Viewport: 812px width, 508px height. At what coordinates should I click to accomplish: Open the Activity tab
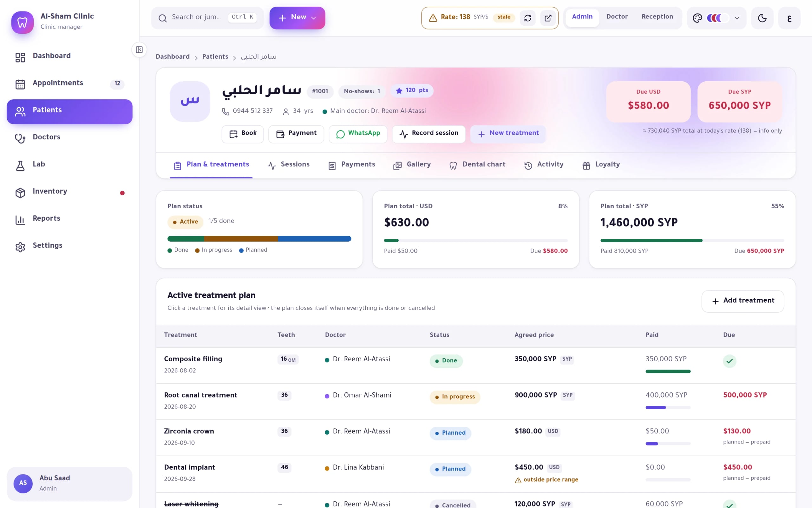pos(544,165)
